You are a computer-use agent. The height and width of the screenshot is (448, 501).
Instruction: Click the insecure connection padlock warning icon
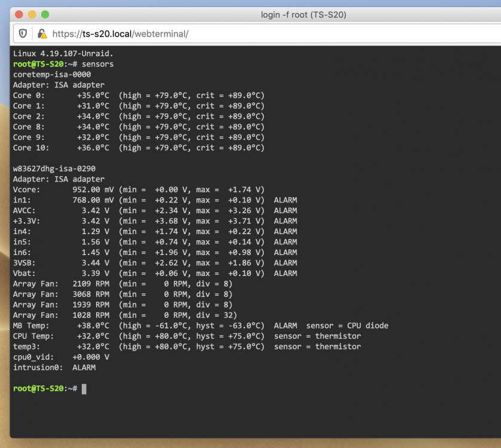(x=42, y=33)
